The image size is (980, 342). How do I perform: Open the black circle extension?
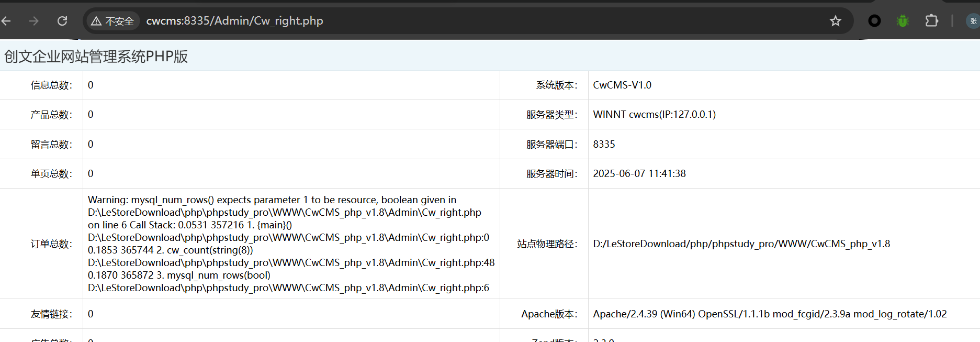point(874,21)
